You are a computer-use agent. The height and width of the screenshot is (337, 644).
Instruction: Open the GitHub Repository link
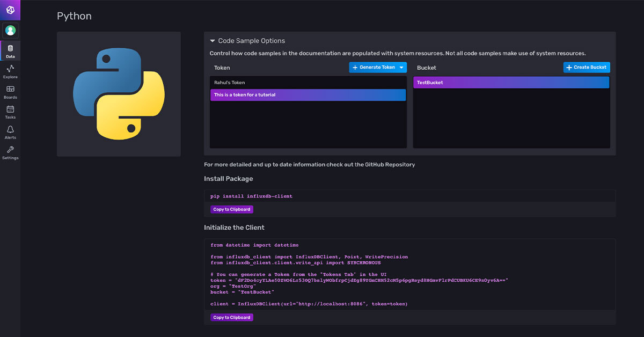[x=385, y=165]
